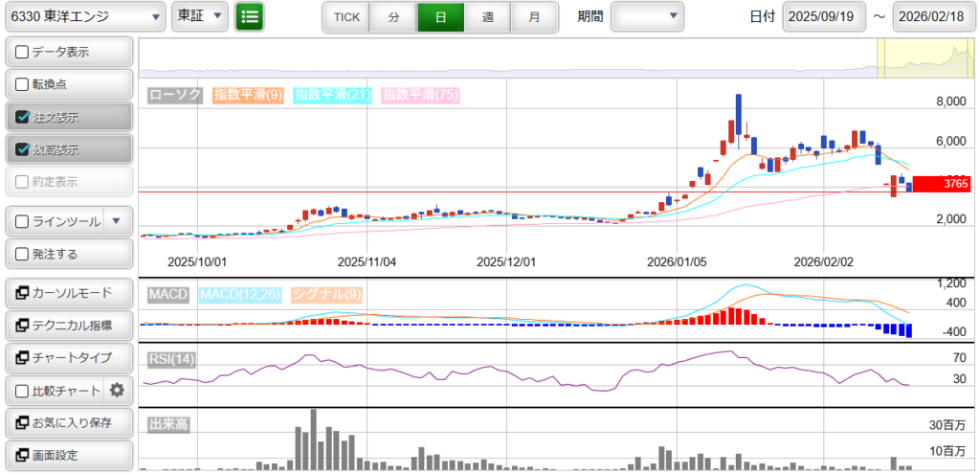Click the yellow range selector in overview strip
The height and width of the screenshot is (474, 980).
923,58
